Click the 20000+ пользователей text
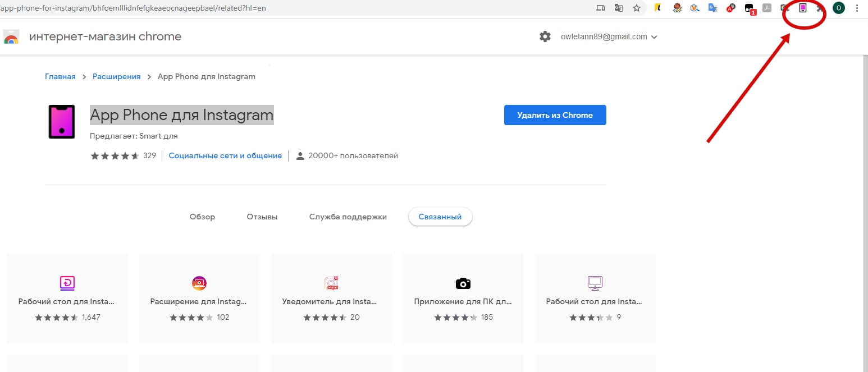This screenshot has width=868, height=372. 353,155
